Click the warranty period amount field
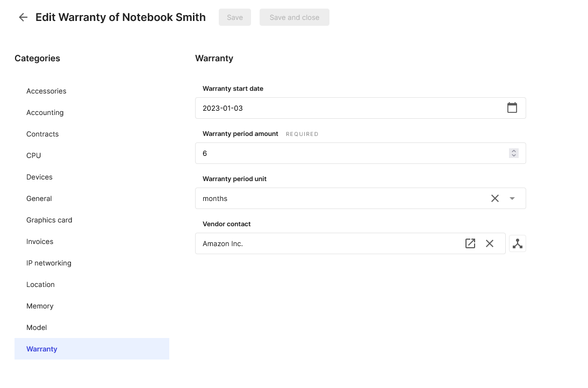588x388 pixels. point(360,153)
